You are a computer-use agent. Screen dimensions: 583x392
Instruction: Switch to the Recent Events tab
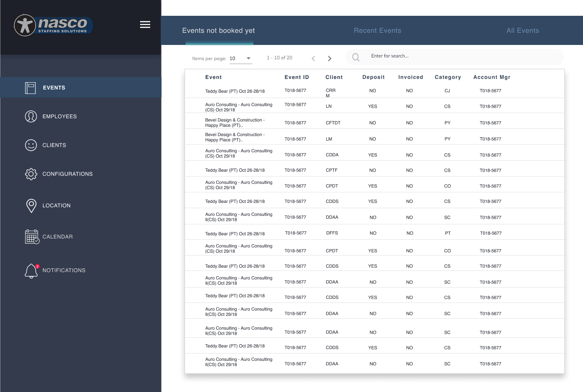[377, 30]
